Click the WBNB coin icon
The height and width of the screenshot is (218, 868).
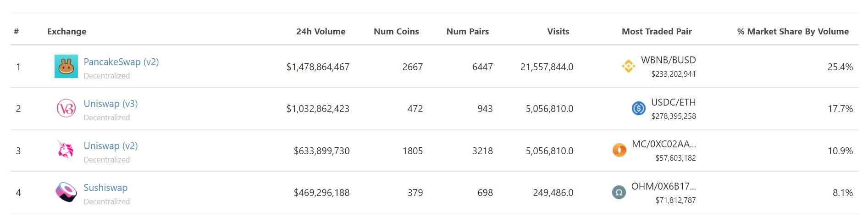pos(628,66)
